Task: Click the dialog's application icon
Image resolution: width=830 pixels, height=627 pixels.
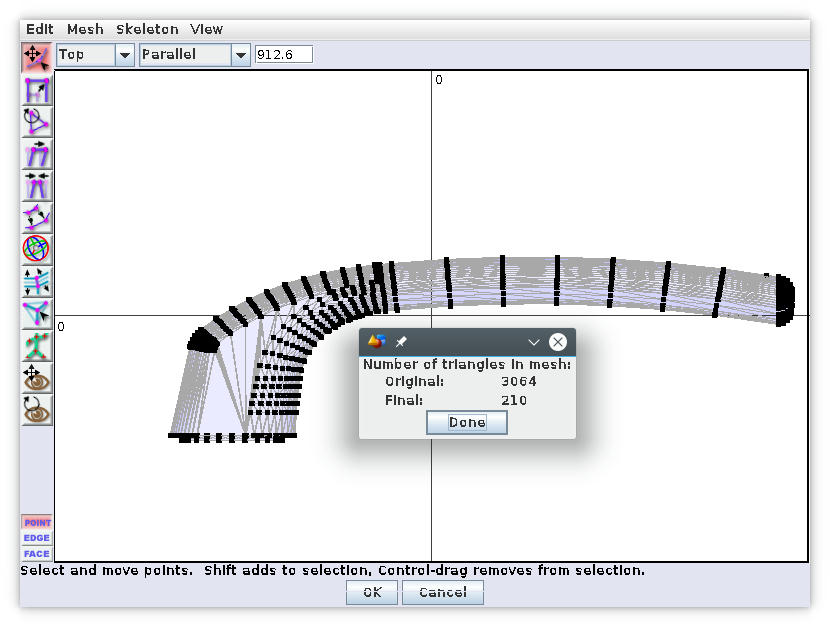Action: pos(376,341)
